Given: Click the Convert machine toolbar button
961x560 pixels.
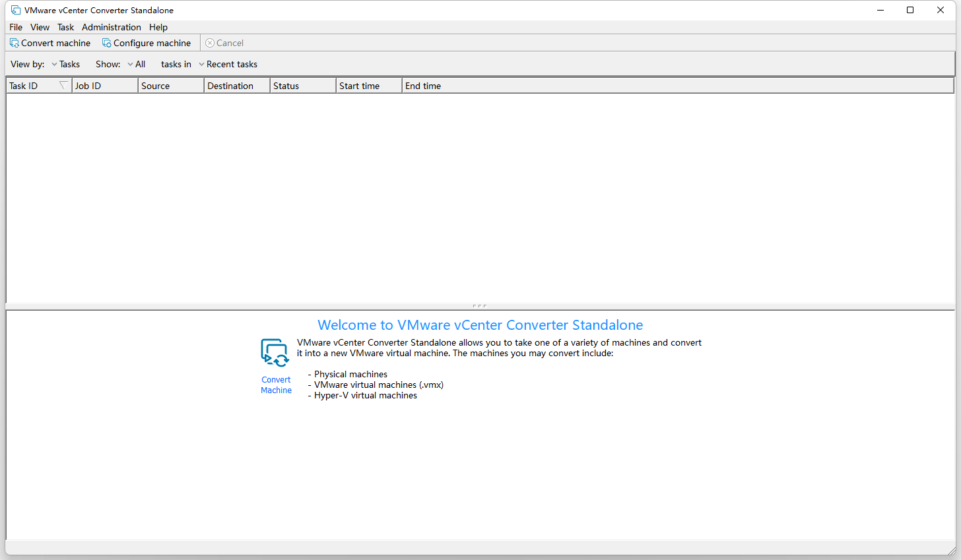Looking at the screenshot, I should click(x=50, y=42).
